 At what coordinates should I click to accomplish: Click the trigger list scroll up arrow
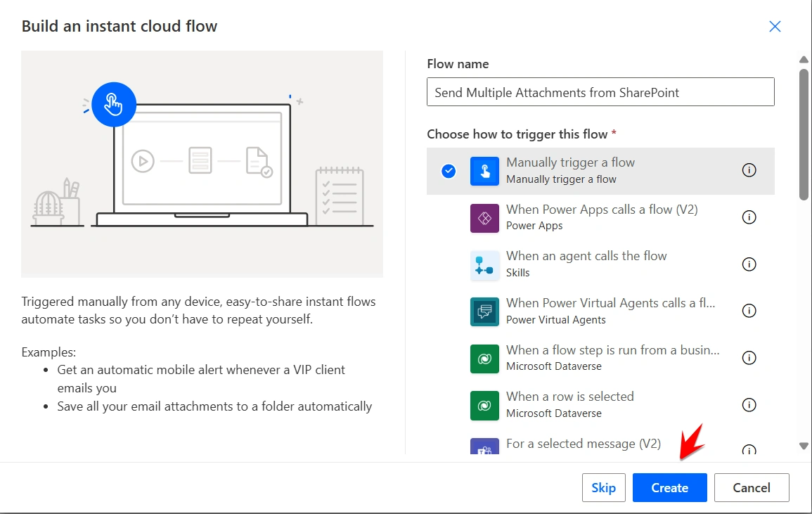804,60
